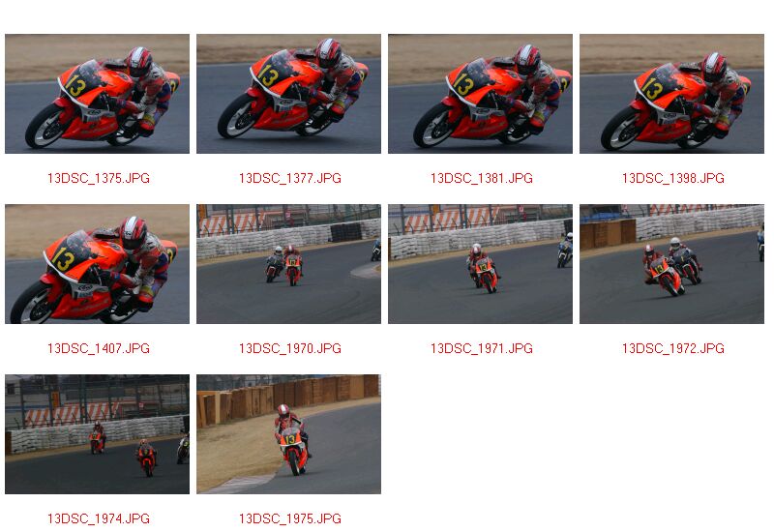774x532 pixels.
Task: Click the 13DSC_1377.JPG filename link
Action: [290, 178]
